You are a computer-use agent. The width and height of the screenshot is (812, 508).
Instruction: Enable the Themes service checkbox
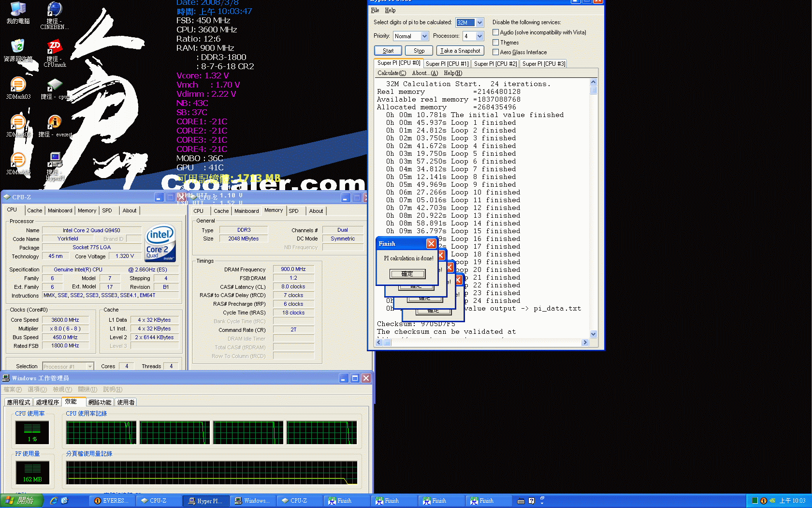click(495, 43)
